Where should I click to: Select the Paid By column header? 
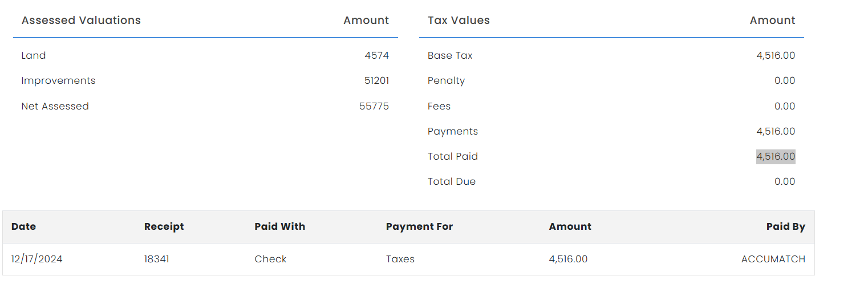coord(785,226)
